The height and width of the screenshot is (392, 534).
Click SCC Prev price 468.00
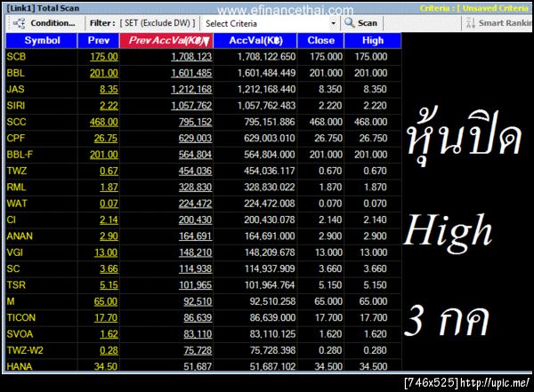click(104, 122)
